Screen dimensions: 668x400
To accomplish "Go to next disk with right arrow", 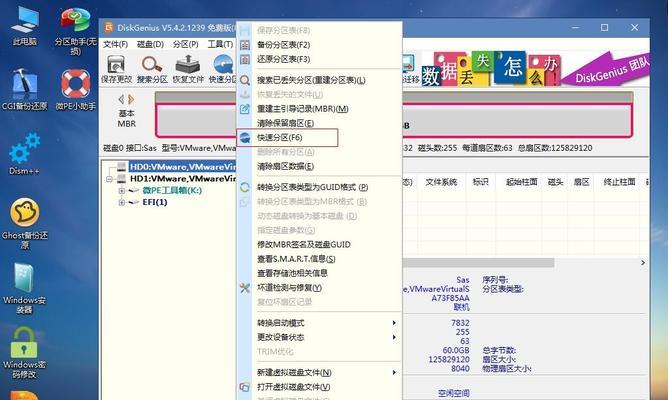I will pyautogui.click(x=131, y=99).
